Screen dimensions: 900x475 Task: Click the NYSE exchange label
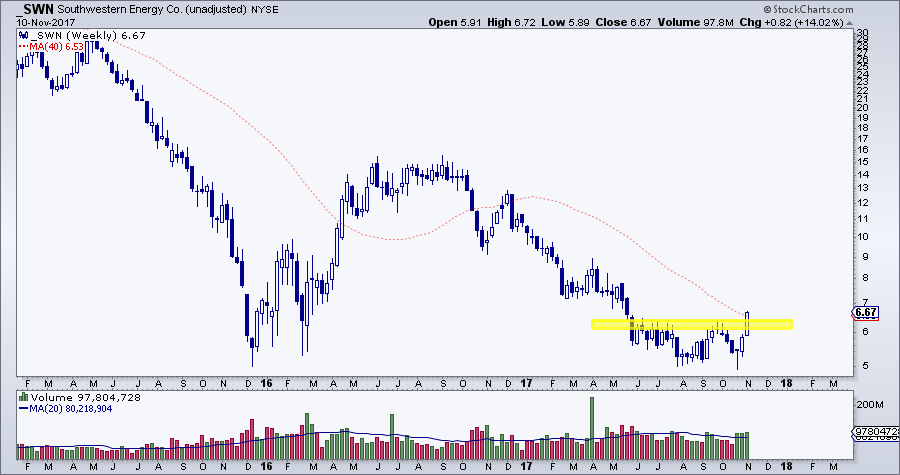[x=265, y=9]
